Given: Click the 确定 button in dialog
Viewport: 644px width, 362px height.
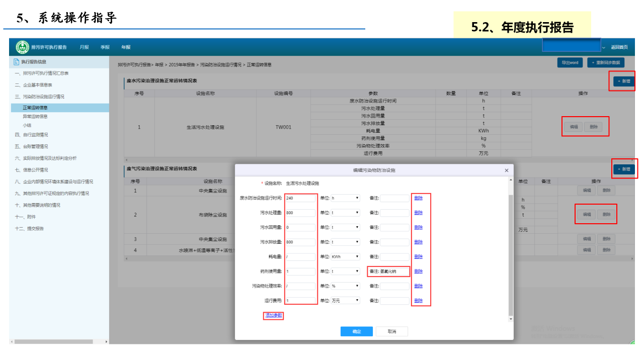Looking at the screenshot, I should [356, 331].
